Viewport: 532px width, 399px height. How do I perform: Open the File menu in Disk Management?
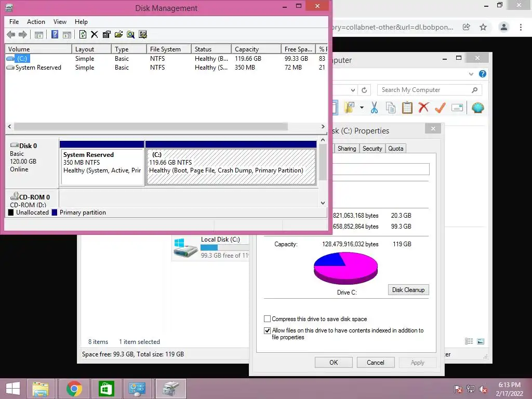[x=14, y=22]
